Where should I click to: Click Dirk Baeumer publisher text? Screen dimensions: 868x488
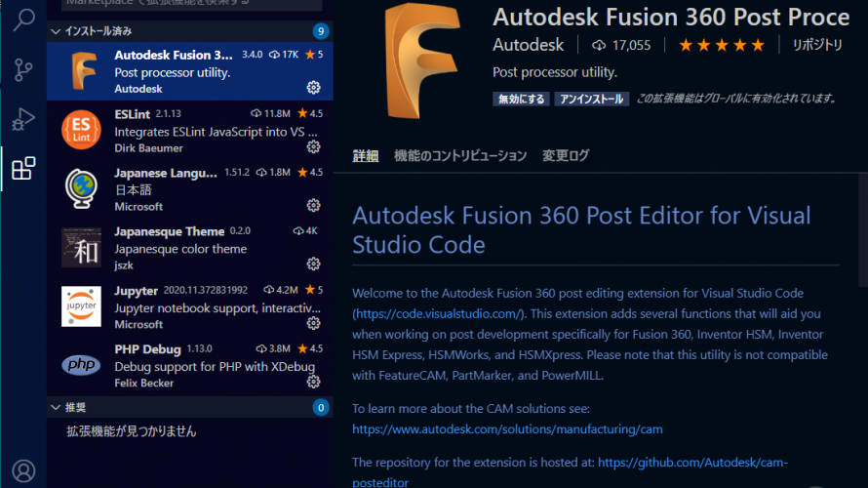tap(148, 148)
